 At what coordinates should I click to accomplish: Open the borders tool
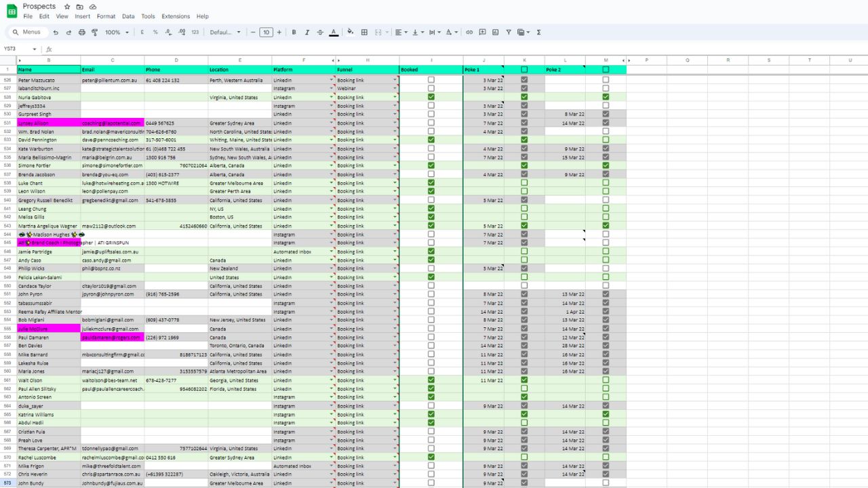[x=364, y=33]
